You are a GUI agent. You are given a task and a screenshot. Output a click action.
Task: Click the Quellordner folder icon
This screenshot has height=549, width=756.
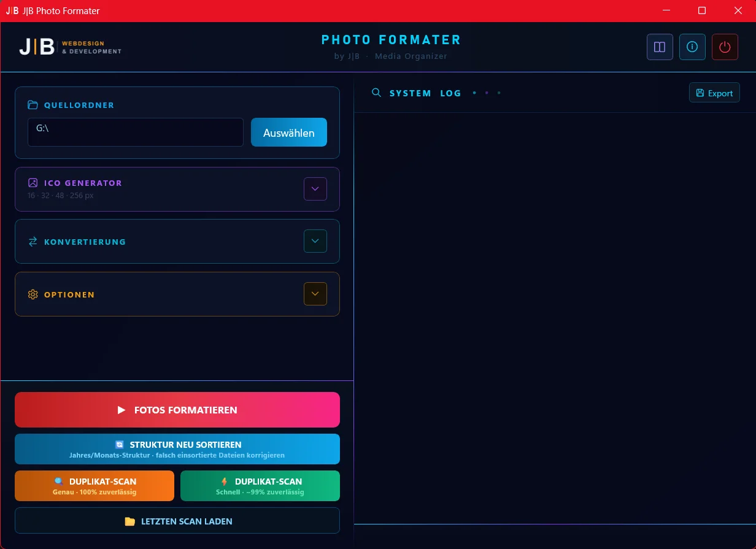point(33,105)
